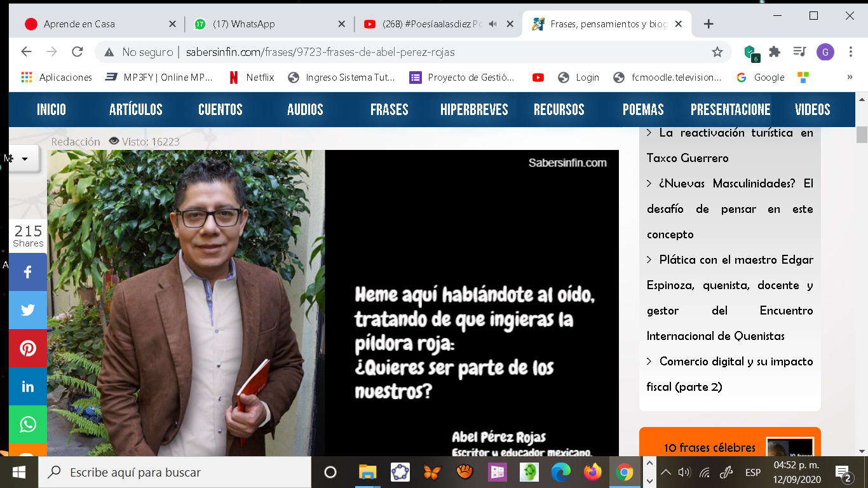Screen dimensions: 868x488
Task: Open Chrome extensions puzzle icon
Action: pyautogui.click(x=775, y=52)
